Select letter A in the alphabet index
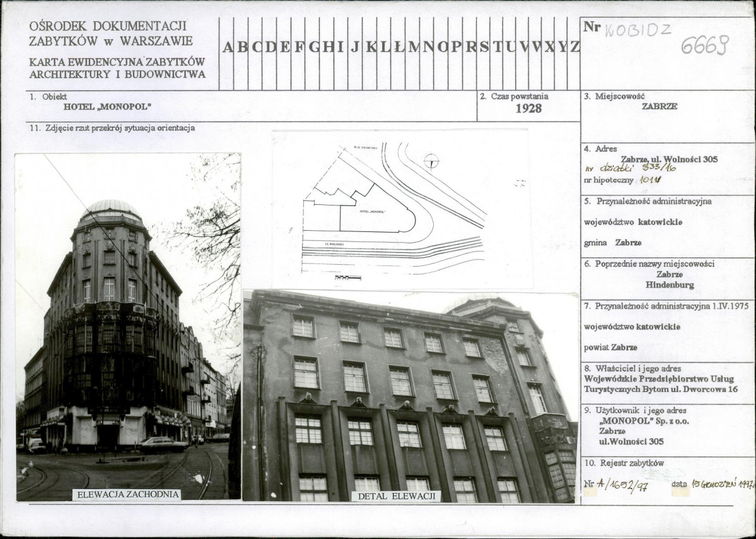 click(x=227, y=47)
